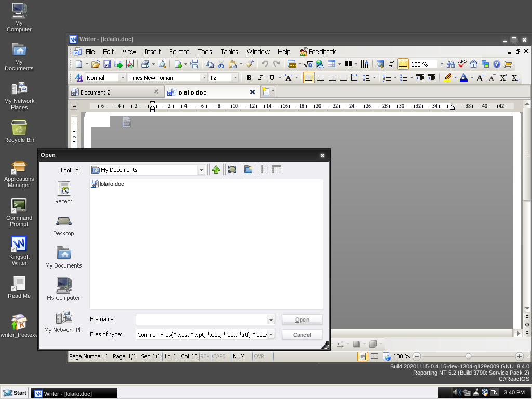Toggle align right paragraph
Screen dimensions: 532x399
(x=332, y=78)
